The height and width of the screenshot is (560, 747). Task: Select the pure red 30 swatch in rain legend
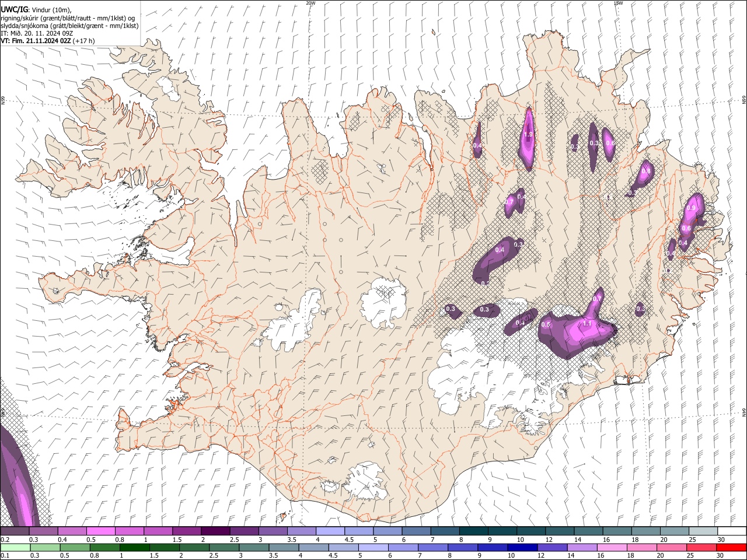[x=731, y=548]
